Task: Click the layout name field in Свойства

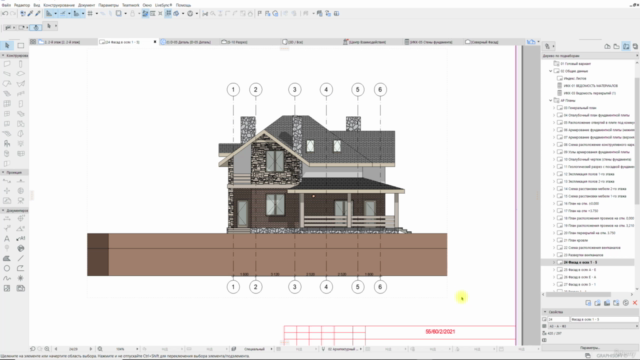Action: pos(604,319)
